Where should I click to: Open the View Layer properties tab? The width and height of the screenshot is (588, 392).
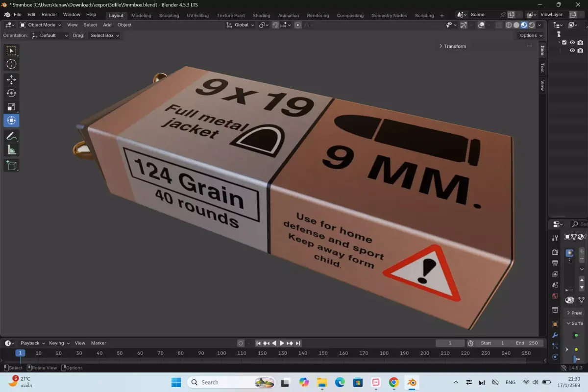(555, 274)
